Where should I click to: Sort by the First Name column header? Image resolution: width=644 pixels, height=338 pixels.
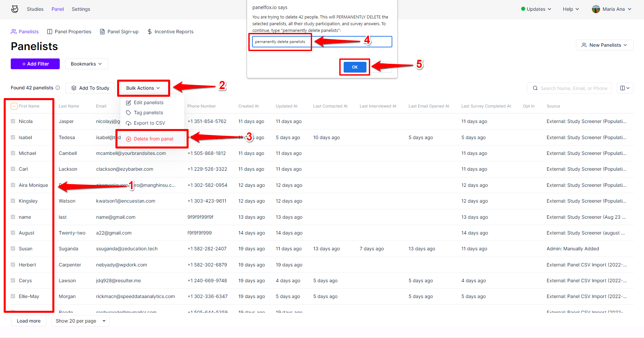click(29, 106)
